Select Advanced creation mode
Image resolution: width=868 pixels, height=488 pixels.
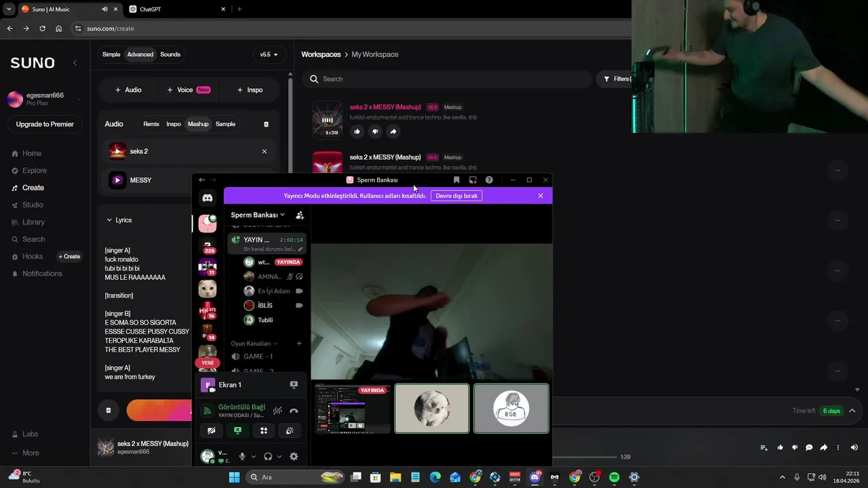coord(140,54)
